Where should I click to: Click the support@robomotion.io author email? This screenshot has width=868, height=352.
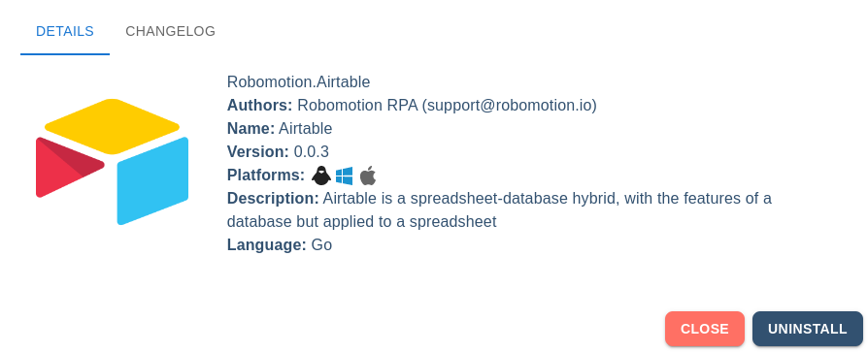click(510, 105)
